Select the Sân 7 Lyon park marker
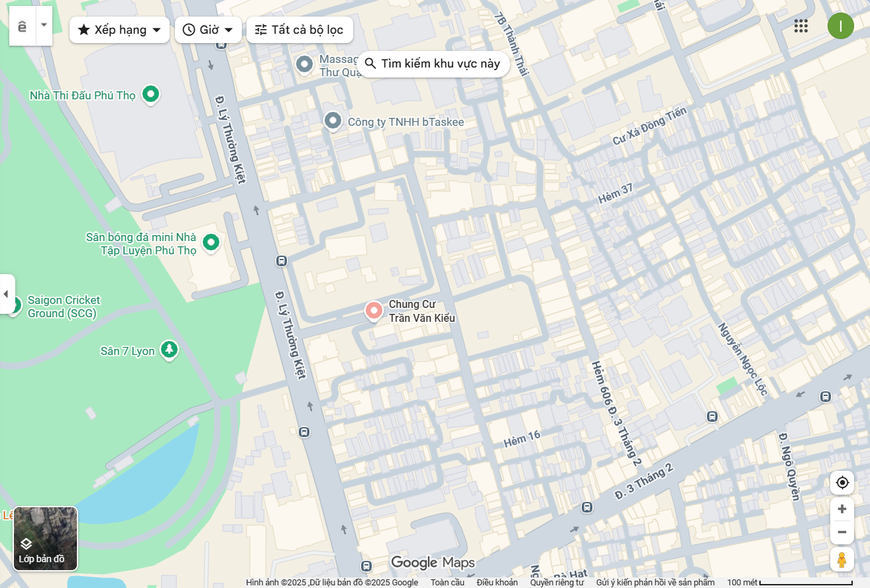Viewport: 870px width, 588px height. coord(170,350)
